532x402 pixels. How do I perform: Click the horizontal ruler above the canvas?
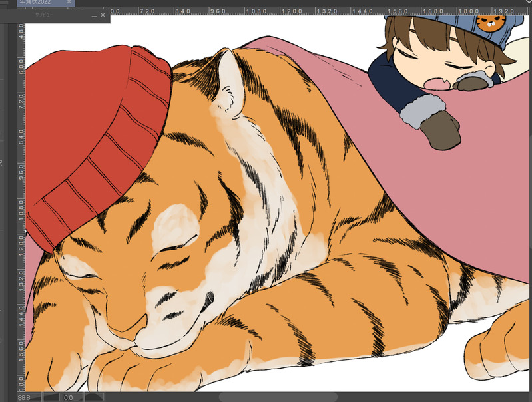[319, 11]
